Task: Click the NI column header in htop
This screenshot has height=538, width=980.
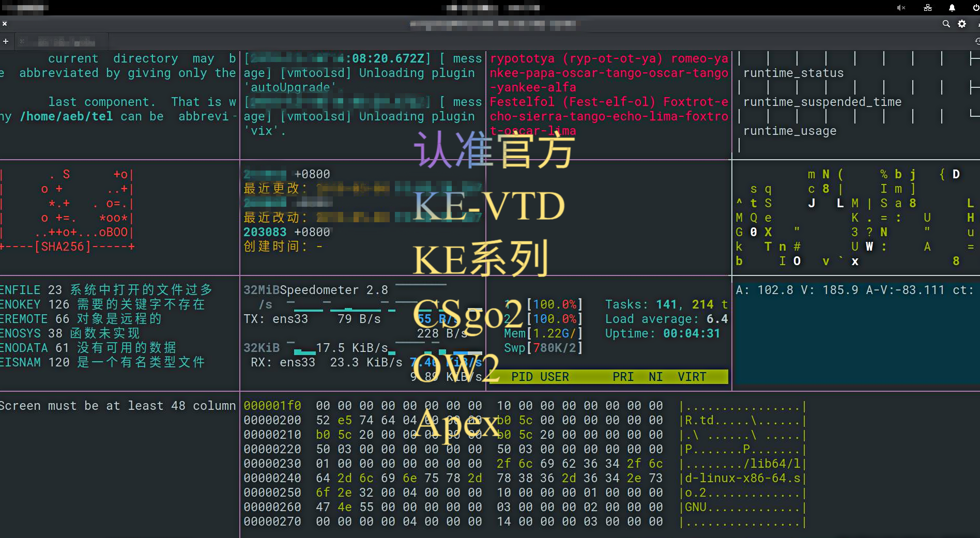Action: 655,377
